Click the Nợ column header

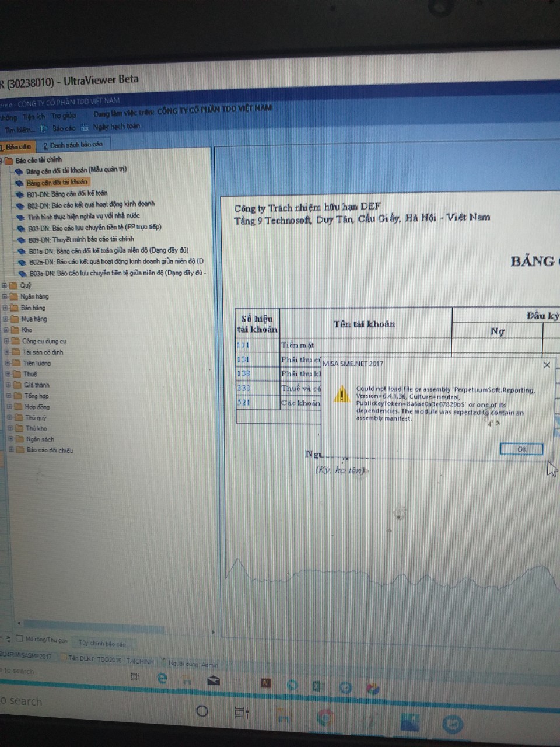click(x=498, y=331)
